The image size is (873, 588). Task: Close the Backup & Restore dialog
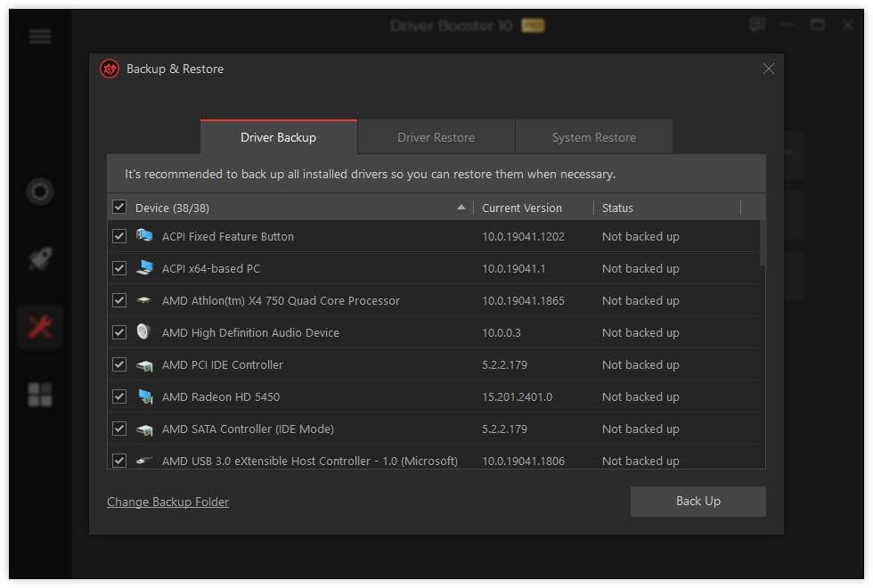point(768,69)
